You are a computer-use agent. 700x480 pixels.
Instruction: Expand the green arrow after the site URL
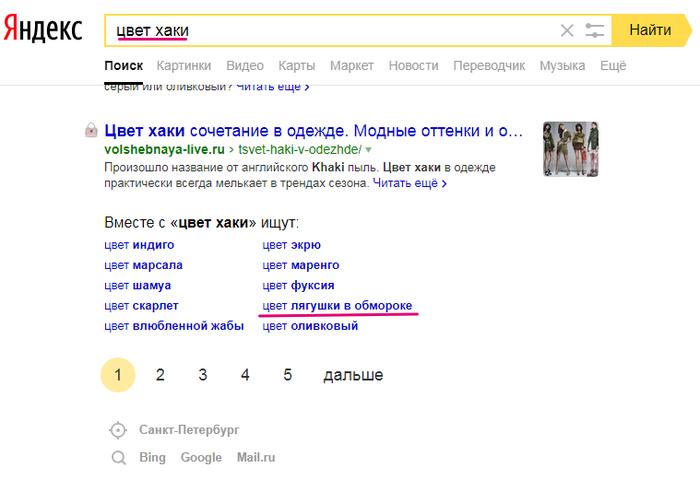pyautogui.click(x=368, y=149)
